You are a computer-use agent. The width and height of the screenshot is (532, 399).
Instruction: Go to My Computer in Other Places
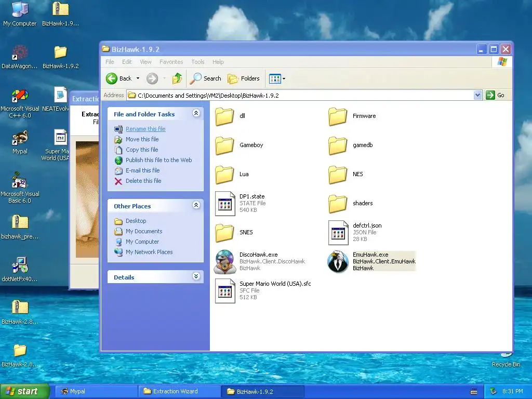142,242
